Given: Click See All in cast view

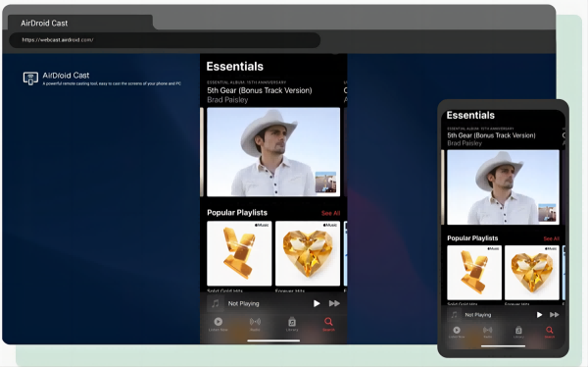Looking at the screenshot, I should [x=330, y=213].
